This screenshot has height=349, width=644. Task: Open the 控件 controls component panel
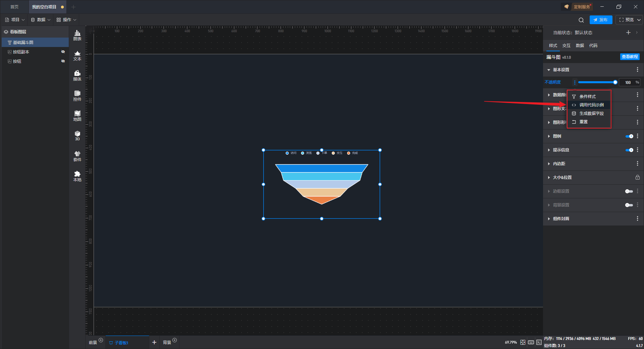(x=77, y=96)
